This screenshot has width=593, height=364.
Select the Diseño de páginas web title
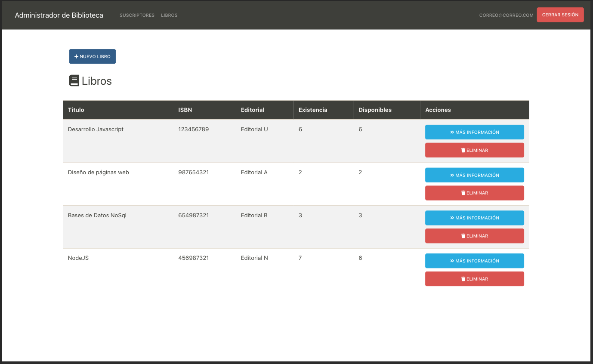[x=99, y=172]
